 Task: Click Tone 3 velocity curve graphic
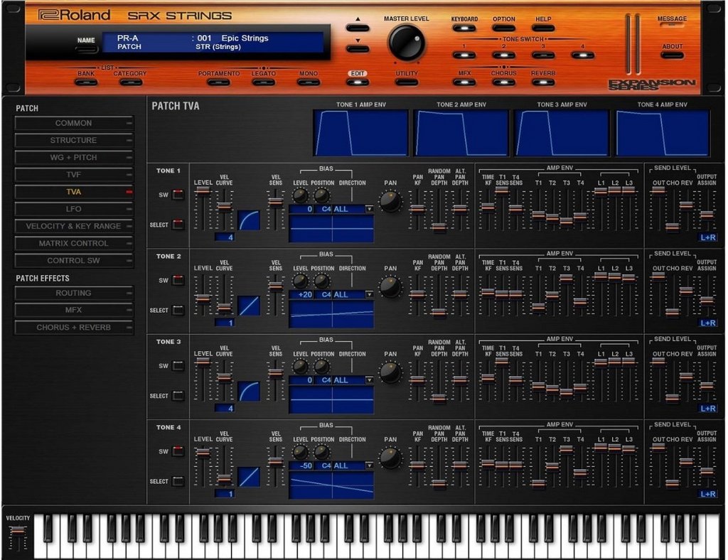(249, 391)
